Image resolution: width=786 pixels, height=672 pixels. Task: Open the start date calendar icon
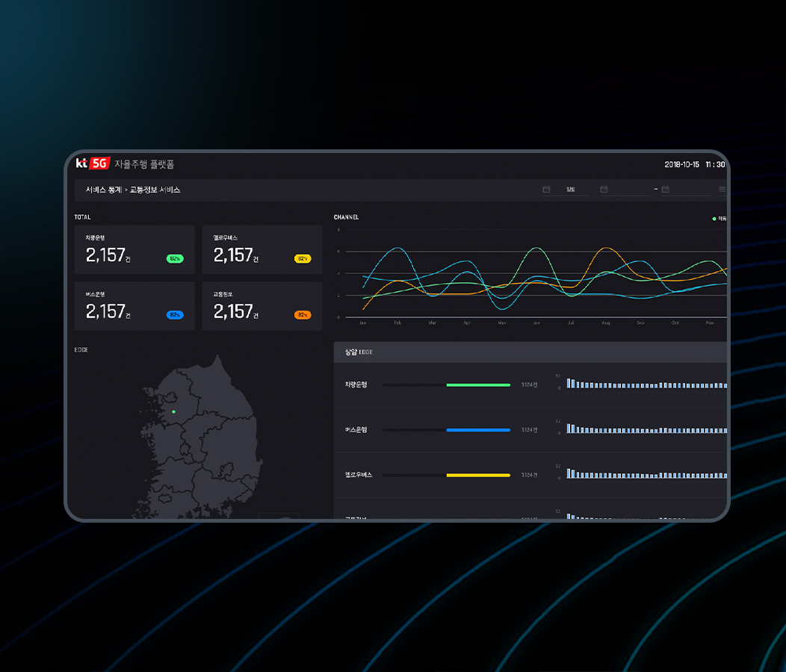pyautogui.click(x=604, y=190)
